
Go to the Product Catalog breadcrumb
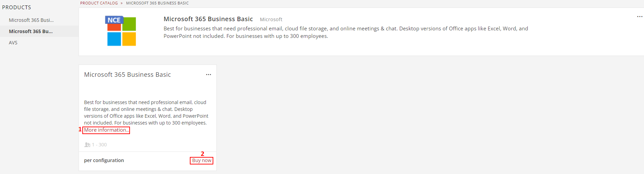click(99, 3)
